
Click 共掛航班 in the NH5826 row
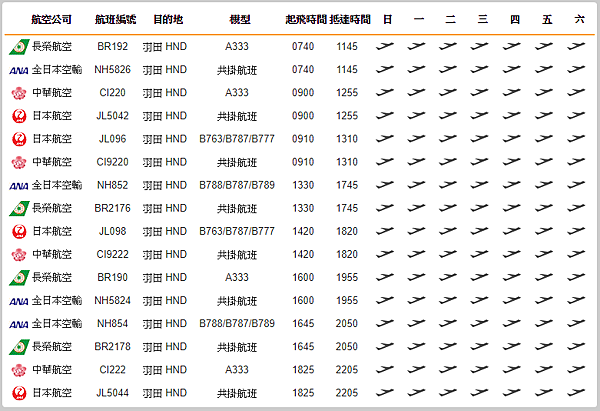237,70
